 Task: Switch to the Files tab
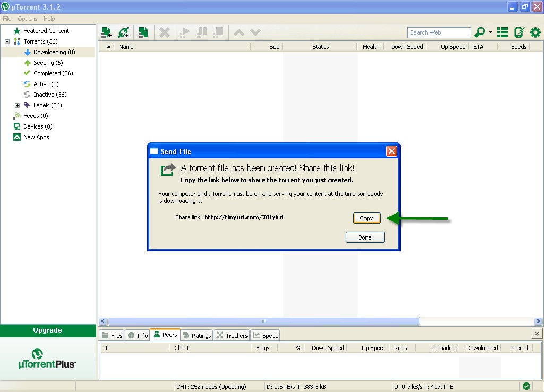coord(112,336)
